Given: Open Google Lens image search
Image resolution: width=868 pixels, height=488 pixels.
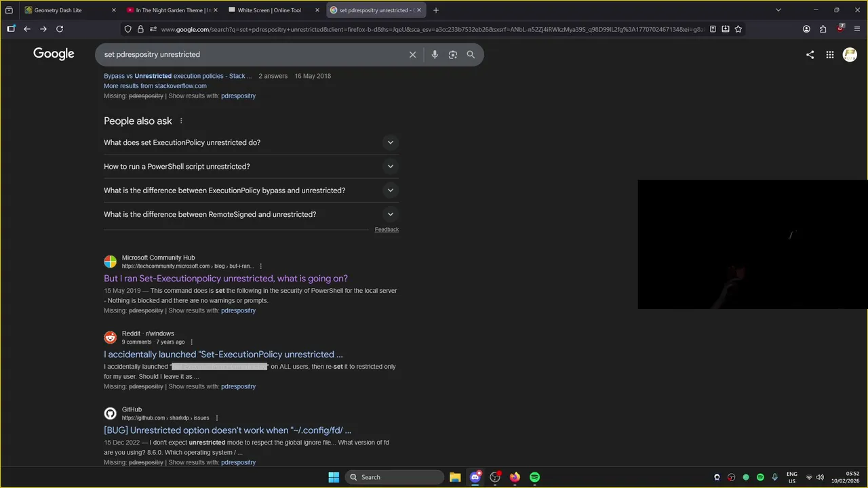Looking at the screenshot, I should (453, 54).
